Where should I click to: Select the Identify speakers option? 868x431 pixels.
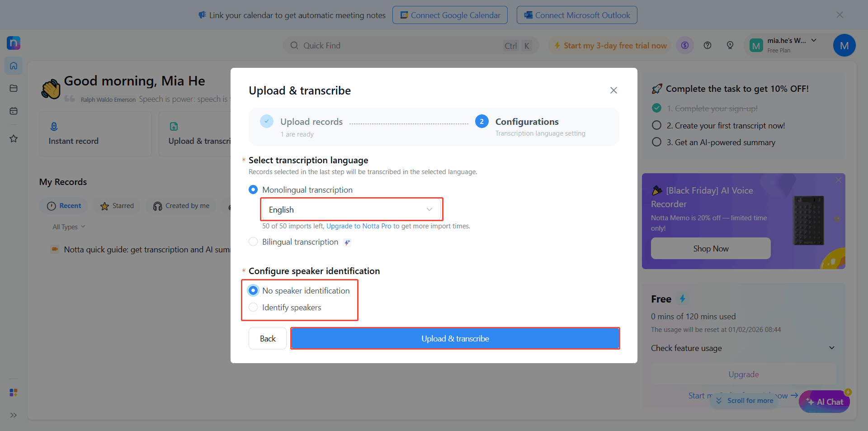(x=253, y=307)
